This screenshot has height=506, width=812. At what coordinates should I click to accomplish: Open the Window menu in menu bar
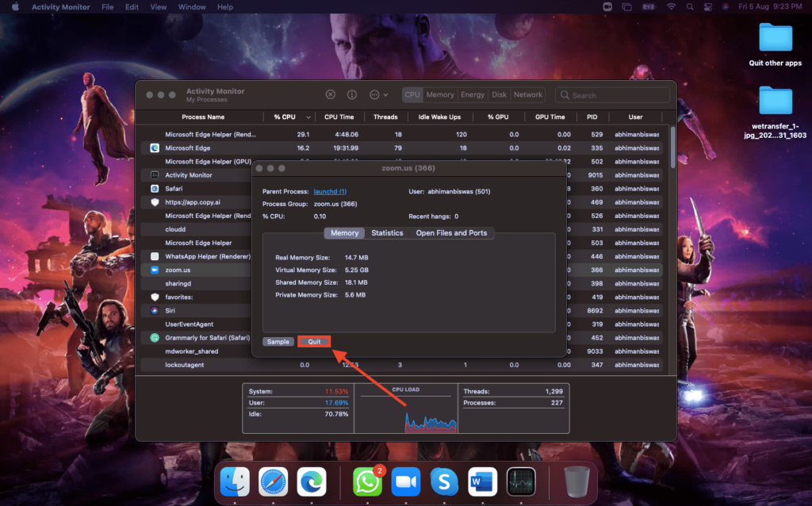pos(192,7)
